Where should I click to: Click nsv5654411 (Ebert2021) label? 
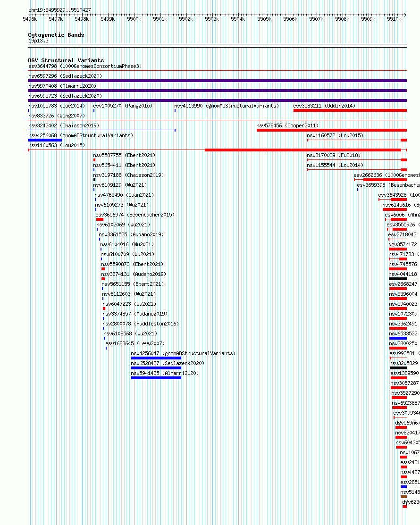click(x=124, y=165)
